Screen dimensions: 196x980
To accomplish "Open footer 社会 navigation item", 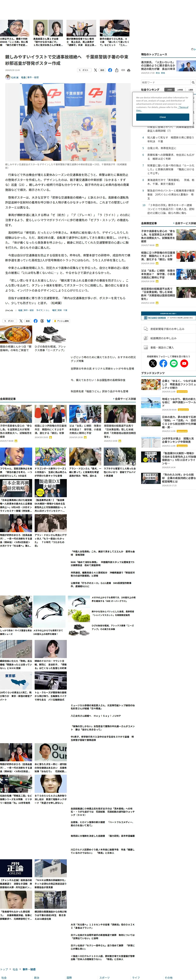I will coord(4,977).
